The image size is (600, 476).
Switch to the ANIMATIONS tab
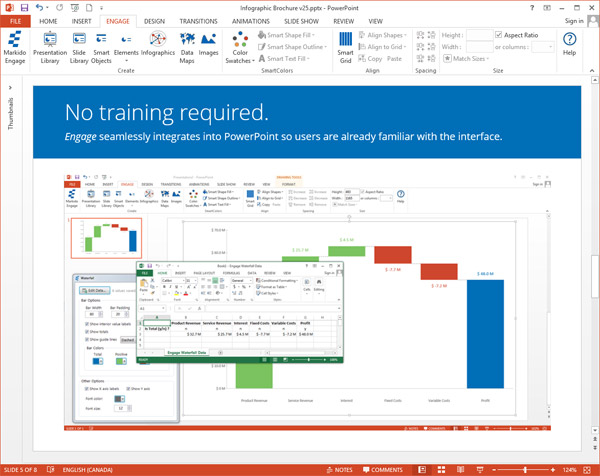click(x=251, y=21)
